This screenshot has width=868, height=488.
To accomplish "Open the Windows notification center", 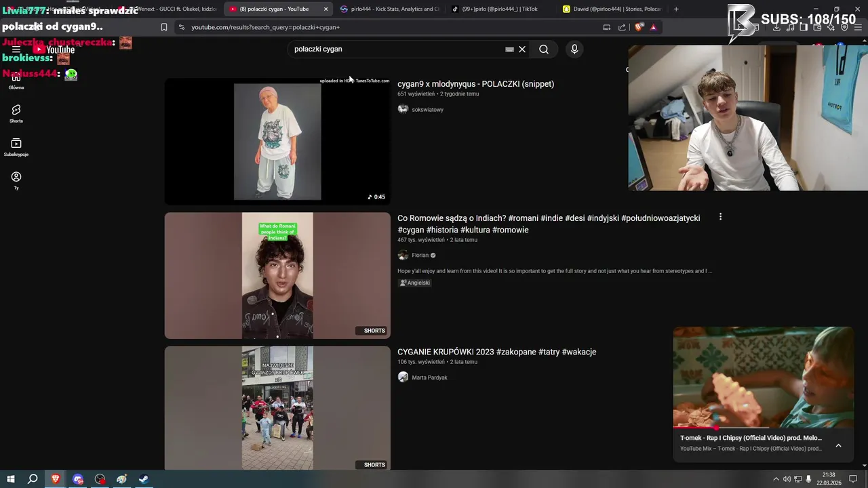I will pyautogui.click(x=853, y=479).
